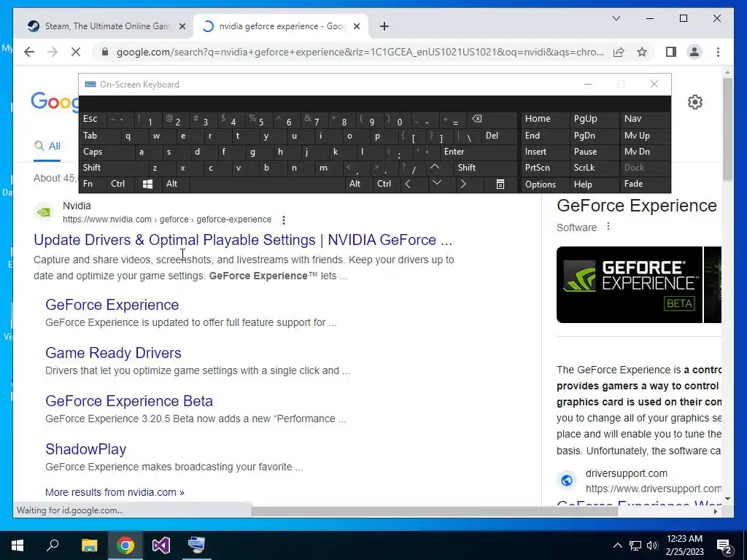The image size is (747, 560).
Task: Open taskbar search magnifier
Action: (x=53, y=545)
